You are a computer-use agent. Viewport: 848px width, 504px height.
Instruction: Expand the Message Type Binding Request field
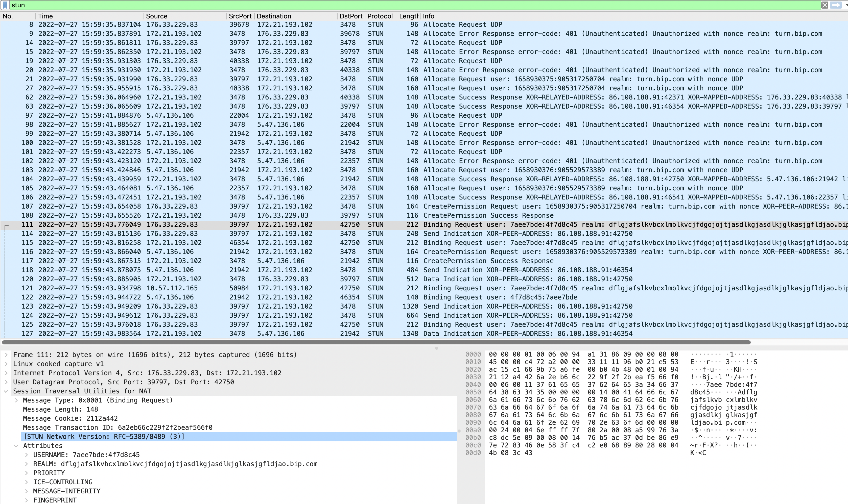coord(16,400)
